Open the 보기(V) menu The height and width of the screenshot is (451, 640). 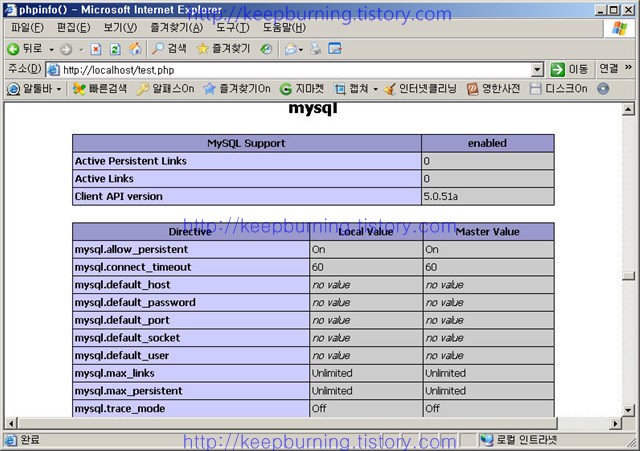(120, 28)
